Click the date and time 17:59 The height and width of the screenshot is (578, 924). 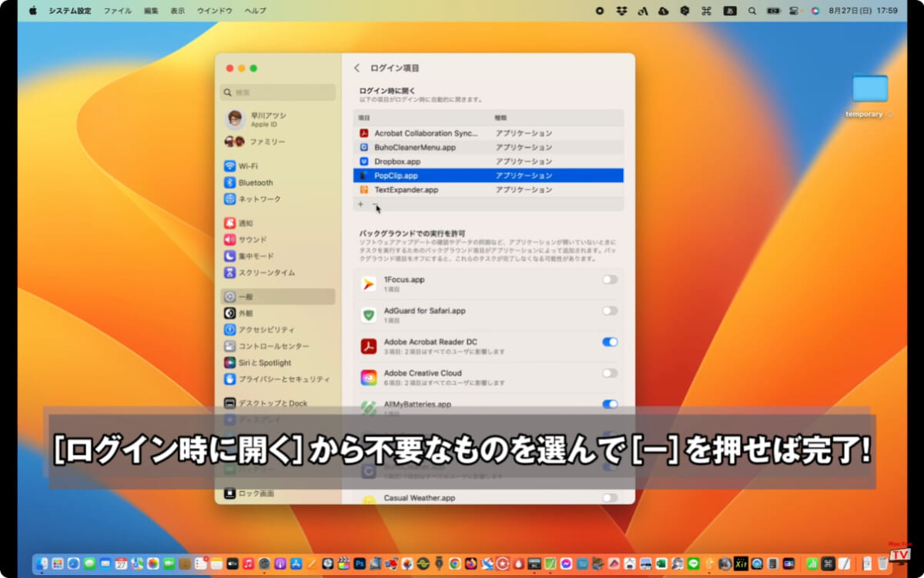[863, 11]
